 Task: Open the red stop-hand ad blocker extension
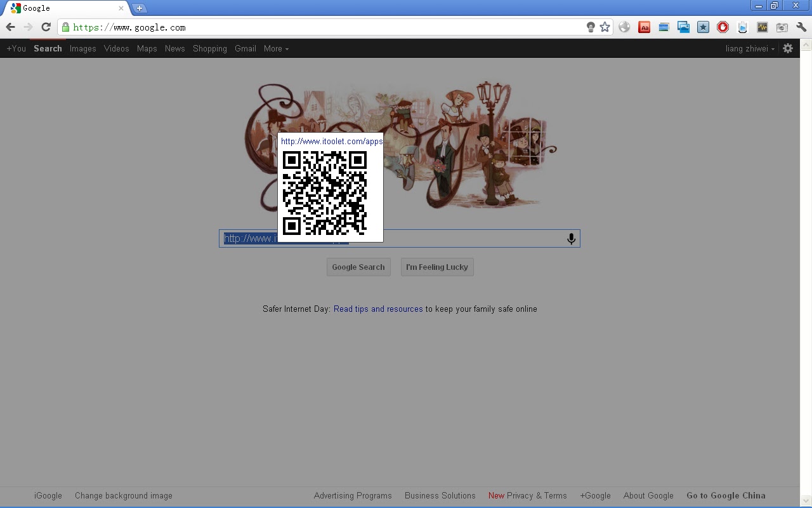pyautogui.click(x=723, y=27)
